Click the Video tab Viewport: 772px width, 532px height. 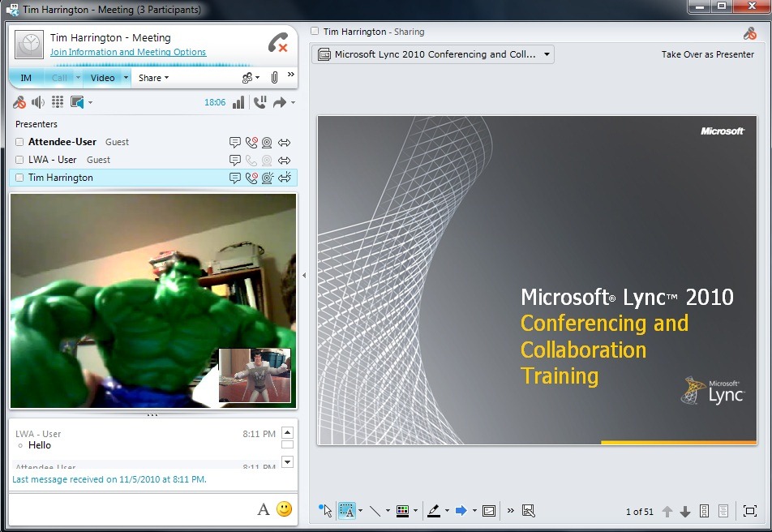point(102,78)
